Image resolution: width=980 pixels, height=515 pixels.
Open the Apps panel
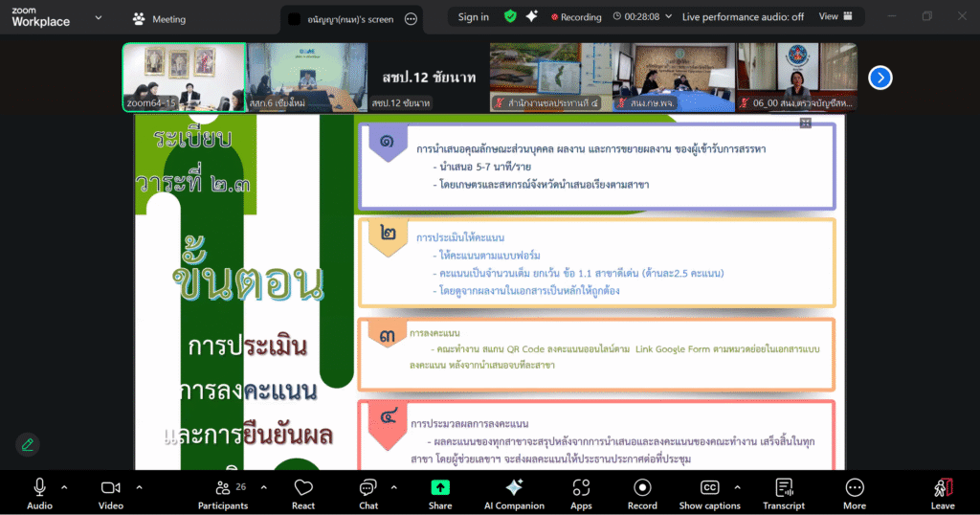pyautogui.click(x=581, y=492)
